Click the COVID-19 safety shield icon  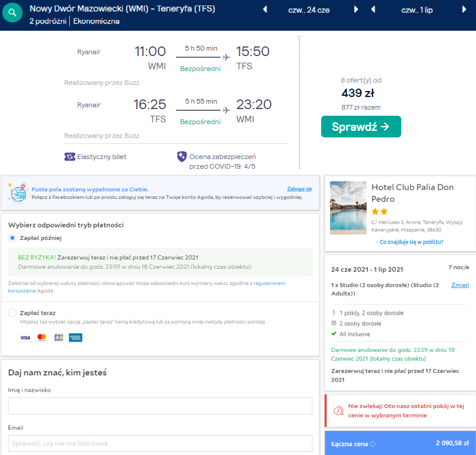pyautogui.click(x=181, y=157)
